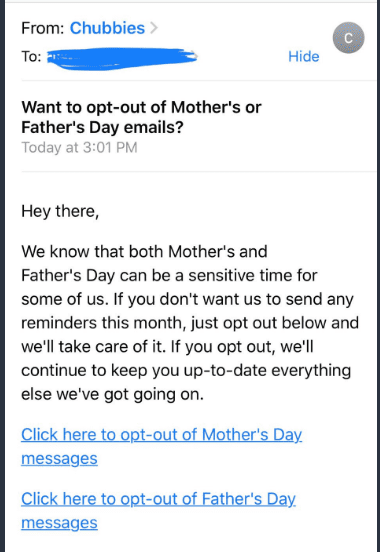The height and width of the screenshot is (552, 380).
Task: Tap the 'To:' label
Action: [31, 56]
